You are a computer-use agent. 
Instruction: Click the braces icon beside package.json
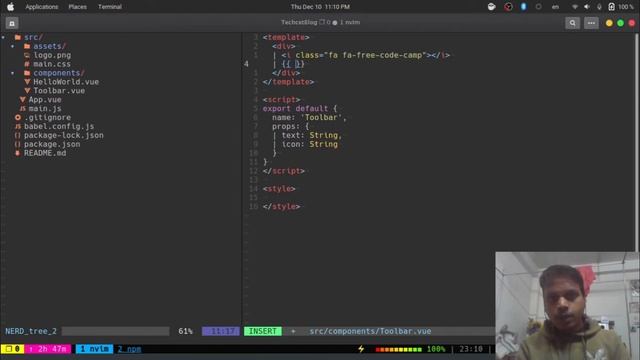pyautogui.click(x=17, y=144)
